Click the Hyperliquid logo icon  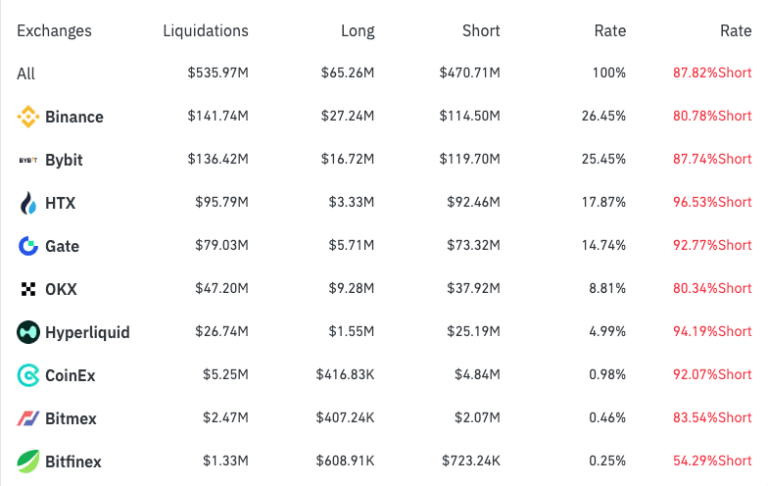(28, 332)
